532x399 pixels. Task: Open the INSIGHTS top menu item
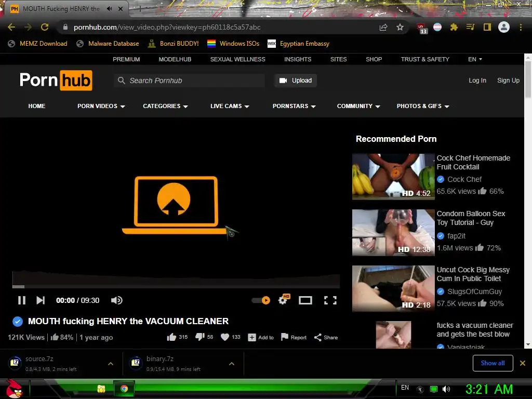point(298,59)
